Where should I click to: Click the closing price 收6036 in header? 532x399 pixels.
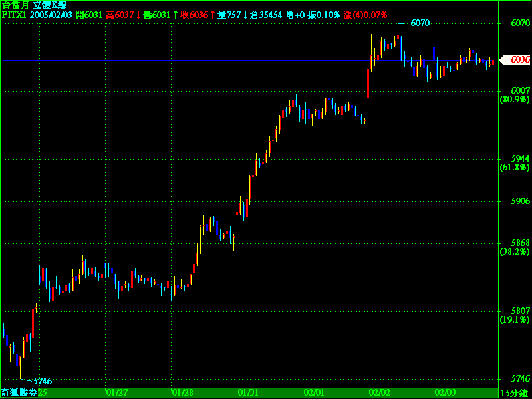[x=194, y=15]
